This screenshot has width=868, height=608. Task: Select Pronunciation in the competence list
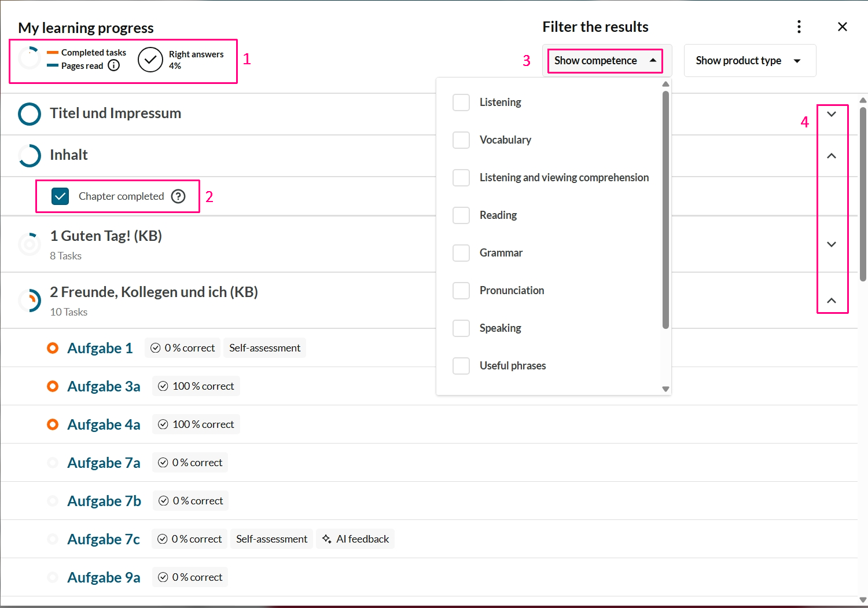[x=461, y=291]
